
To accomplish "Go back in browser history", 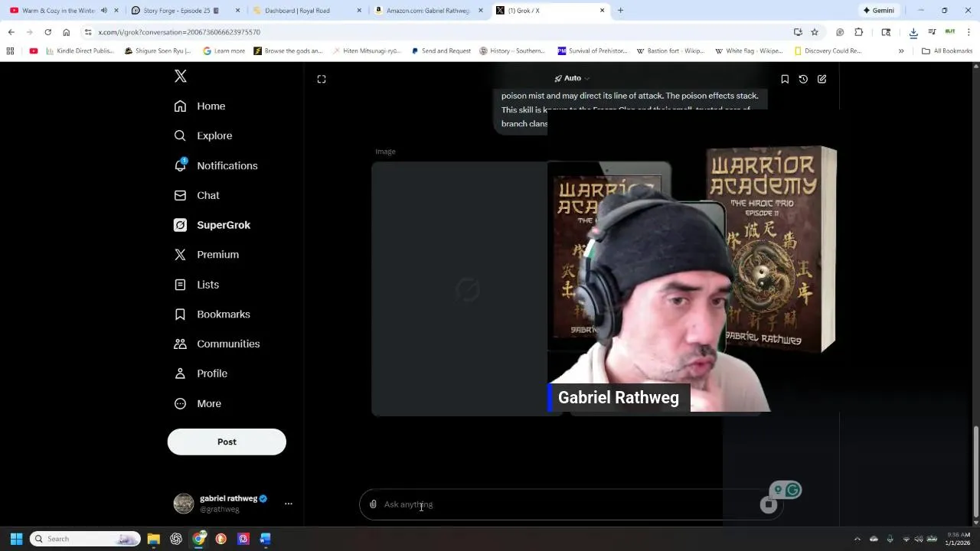I will click(11, 32).
